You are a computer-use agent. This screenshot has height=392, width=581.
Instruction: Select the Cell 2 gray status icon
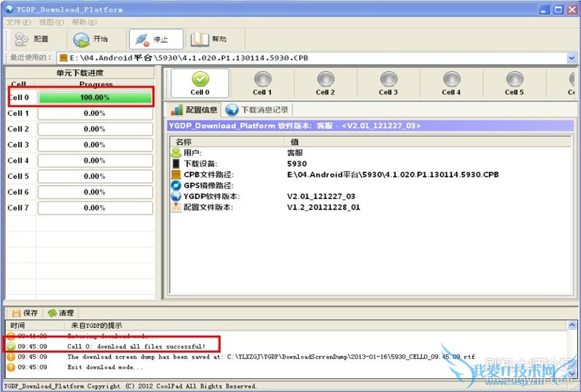point(326,79)
